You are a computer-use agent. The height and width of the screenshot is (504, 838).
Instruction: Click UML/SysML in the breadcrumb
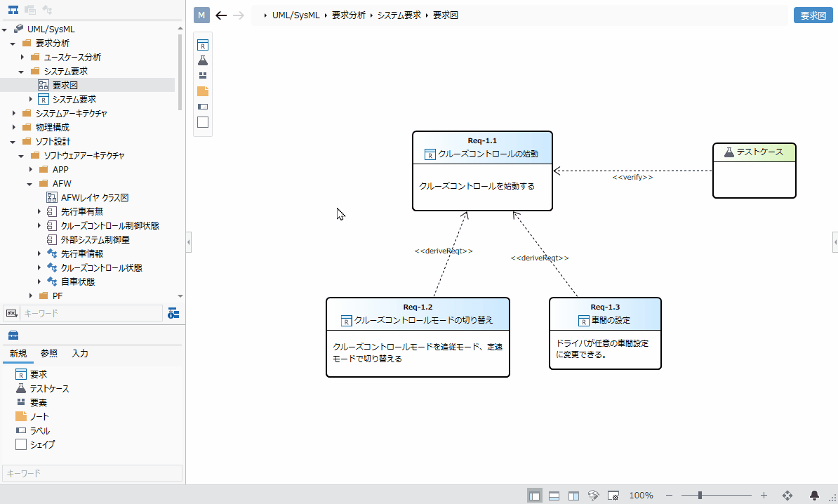(296, 15)
